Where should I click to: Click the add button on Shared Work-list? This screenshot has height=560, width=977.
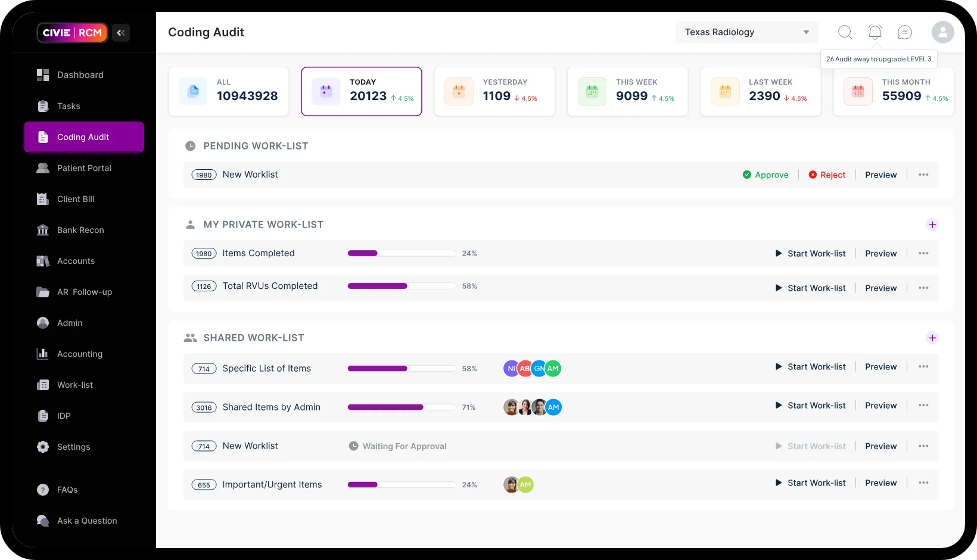(x=933, y=338)
